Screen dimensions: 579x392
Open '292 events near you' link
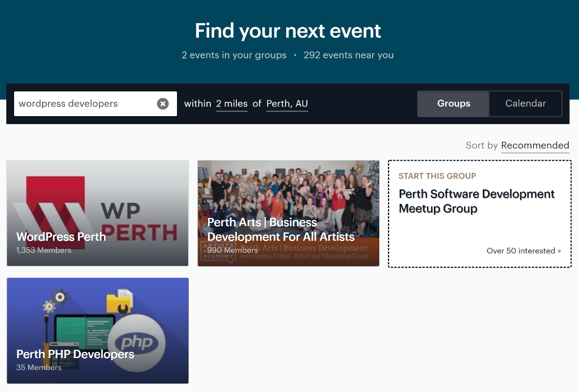pyautogui.click(x=348, y=55)
